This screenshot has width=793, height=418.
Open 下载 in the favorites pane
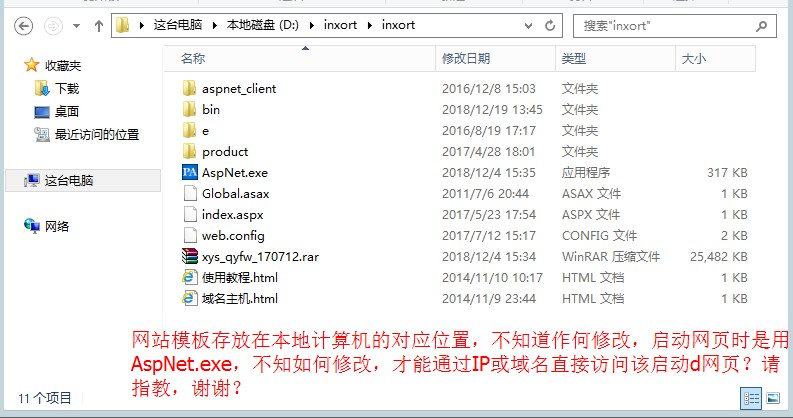click(67, 89)
